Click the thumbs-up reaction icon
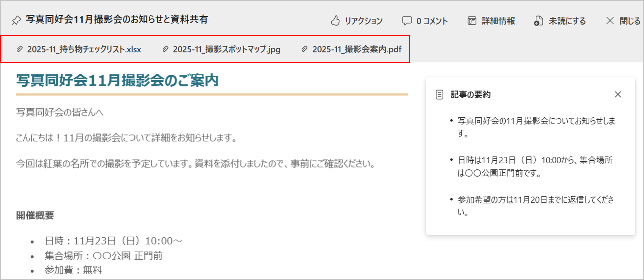This screenshot has width=644, height=280. 335,21
